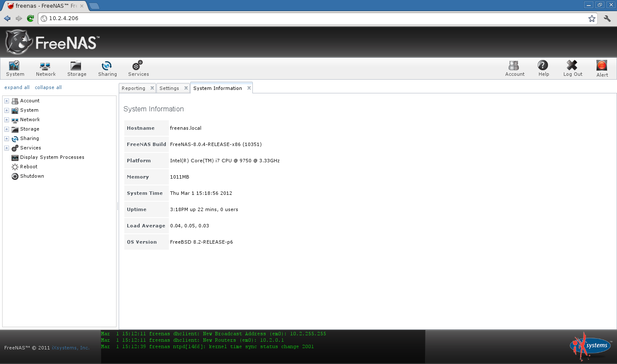Open the System toolbar icon
The width and height of the screenshot is (617, 364).
(15, 69)
